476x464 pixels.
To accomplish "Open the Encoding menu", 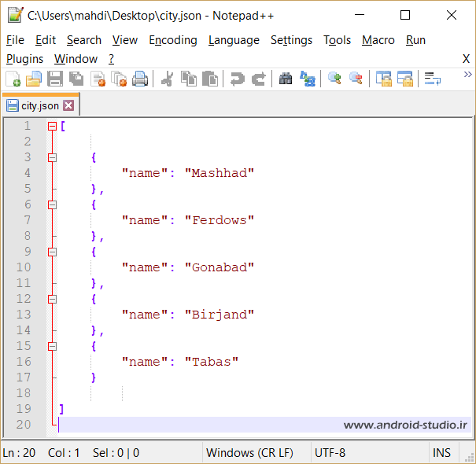I will (x=173, y=40).
